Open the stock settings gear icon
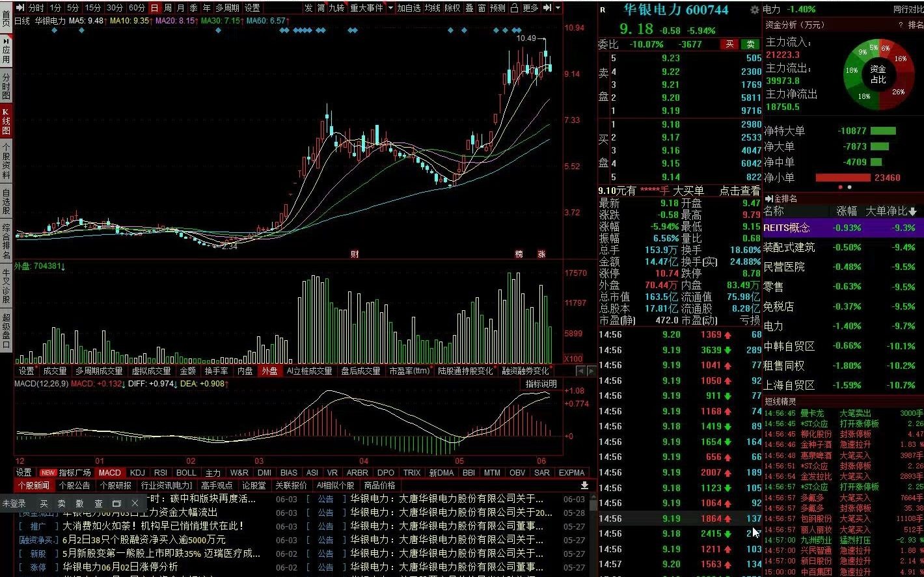This screenshot has height=577, width=924. (x=754, y=10)
